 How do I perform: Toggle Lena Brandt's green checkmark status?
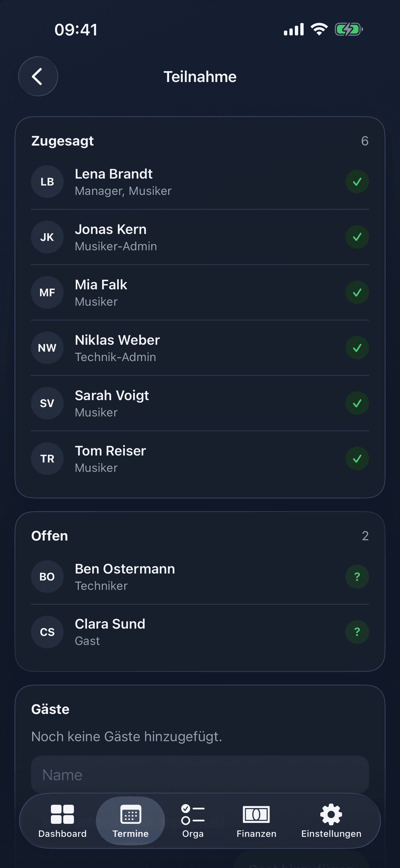point(357,182)
